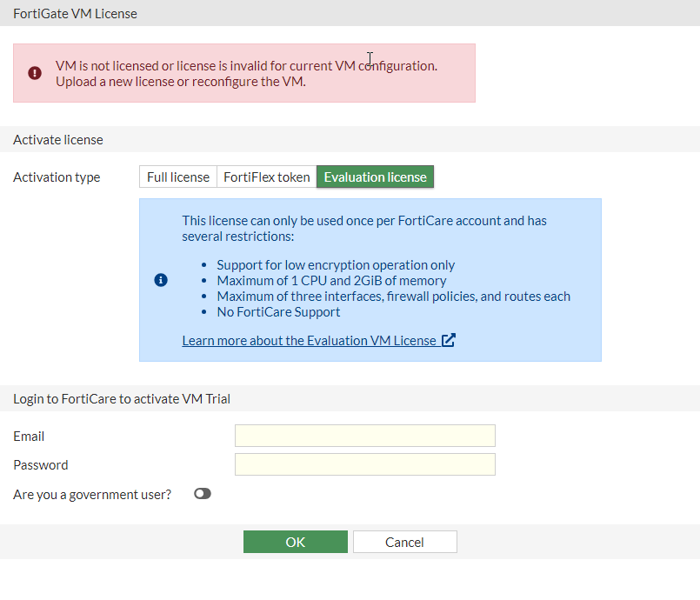The width and height of the screenshot is (700, 600).
Task: Click the red error alert icon
Action: tap(35, 73)
